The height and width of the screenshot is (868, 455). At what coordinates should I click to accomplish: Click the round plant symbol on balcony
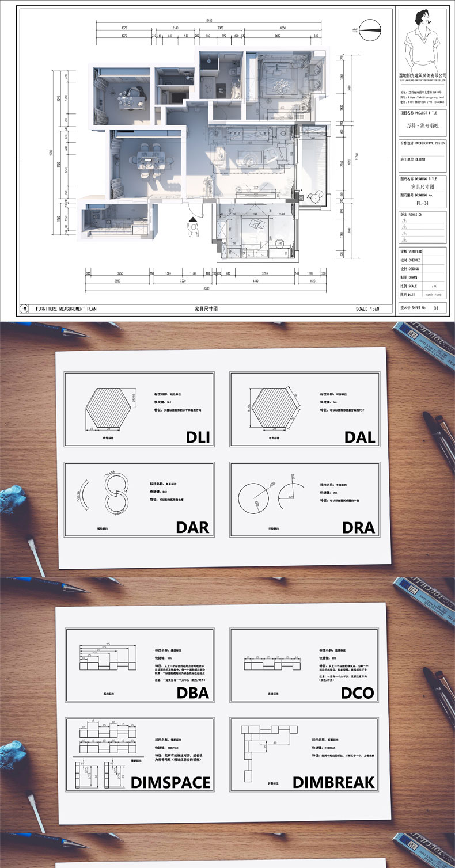click(x=316, y=199)
